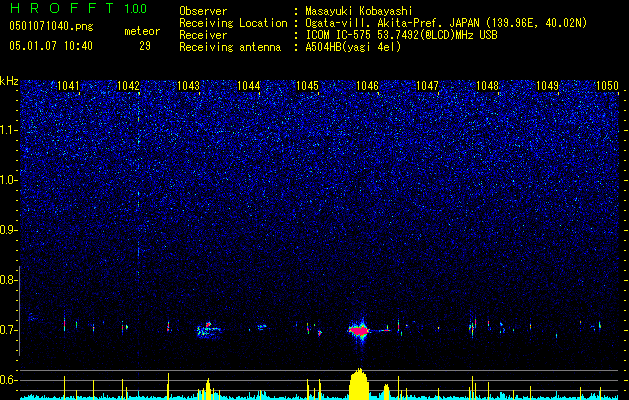
Task: Click frequency axis label 1.1
Action: (9, 130)
